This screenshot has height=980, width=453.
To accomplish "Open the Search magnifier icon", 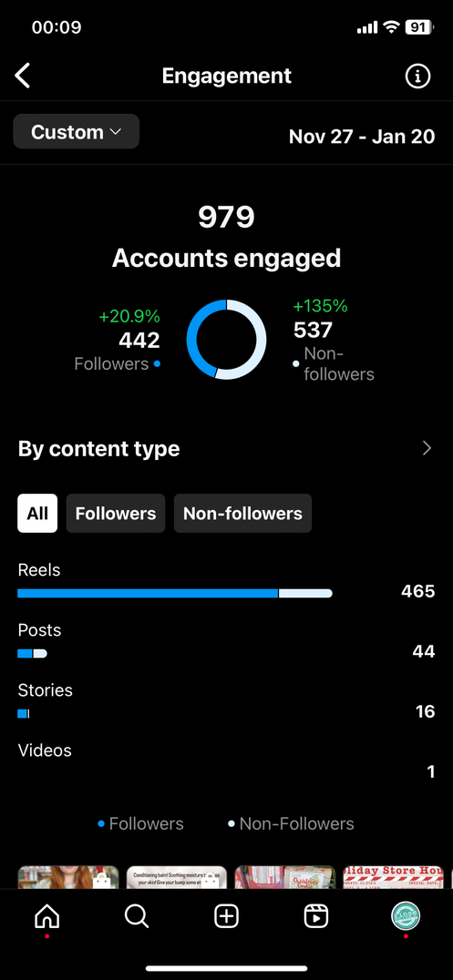I will click(137, 916).
